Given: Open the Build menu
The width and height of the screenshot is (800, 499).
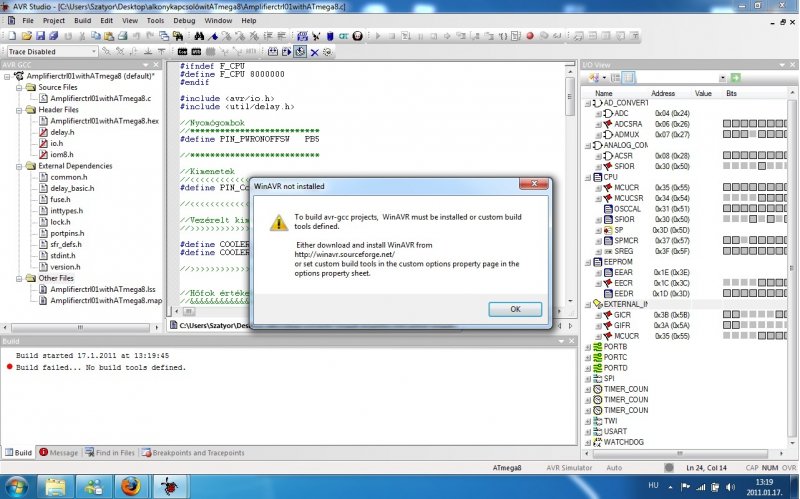Looking at the screenshot, I should (x=83, y=20).
